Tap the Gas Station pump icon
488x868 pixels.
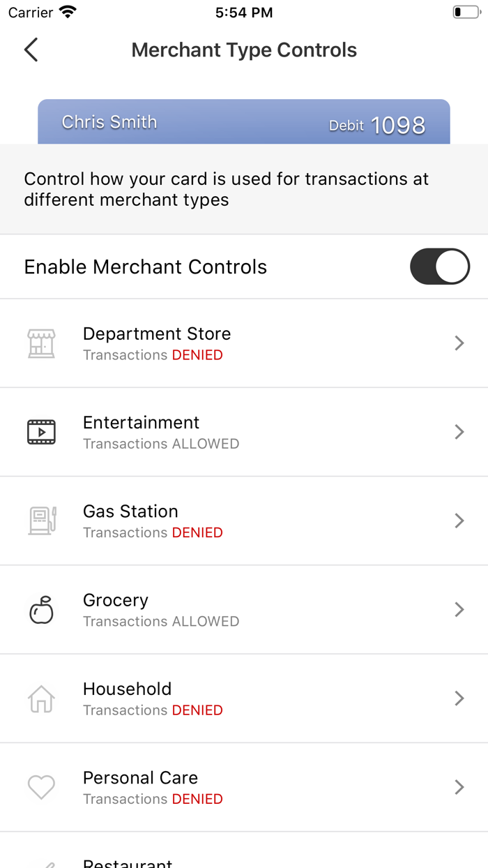[41, 521]
